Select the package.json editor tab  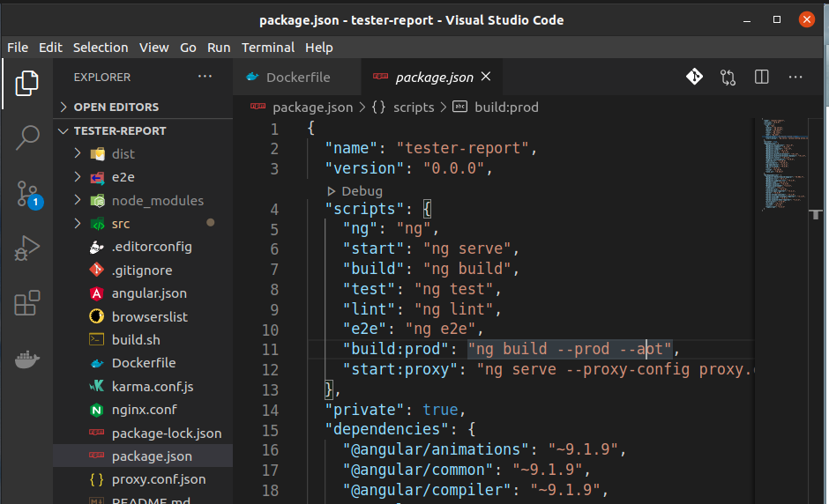tap(432, 78)
